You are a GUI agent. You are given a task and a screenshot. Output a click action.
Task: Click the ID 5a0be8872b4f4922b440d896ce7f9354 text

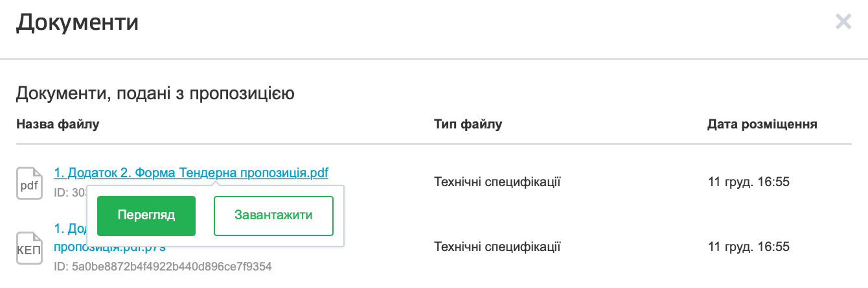163,267
